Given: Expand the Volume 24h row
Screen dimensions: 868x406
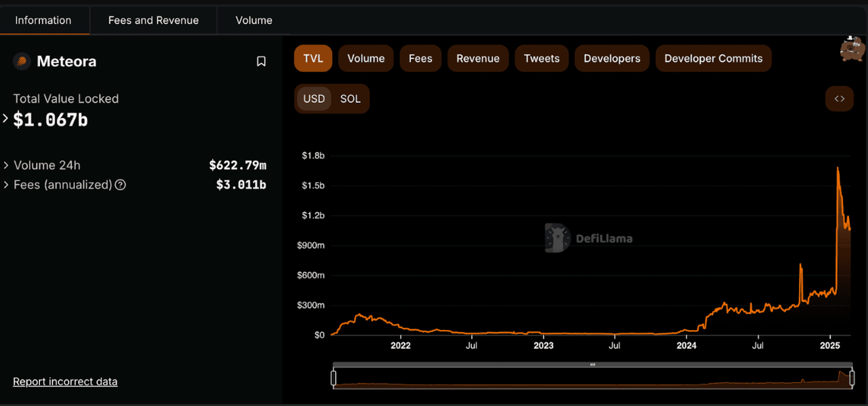Looking at the screenshot, I should (x=6, y=165).
